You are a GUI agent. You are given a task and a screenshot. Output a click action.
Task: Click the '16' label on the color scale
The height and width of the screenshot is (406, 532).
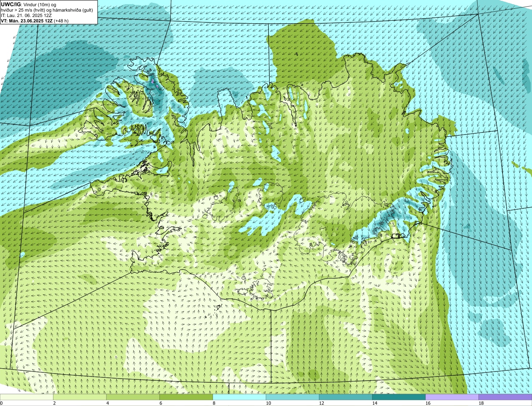[428, 403]
